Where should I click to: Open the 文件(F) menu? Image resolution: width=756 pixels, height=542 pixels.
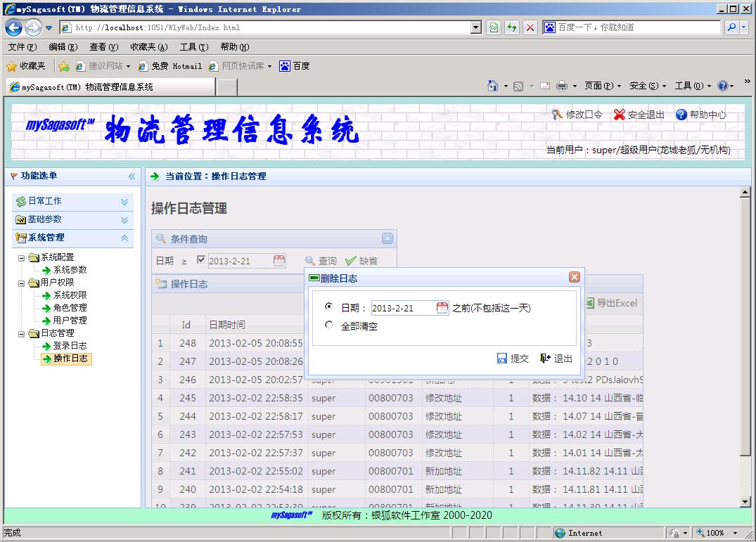23,46
